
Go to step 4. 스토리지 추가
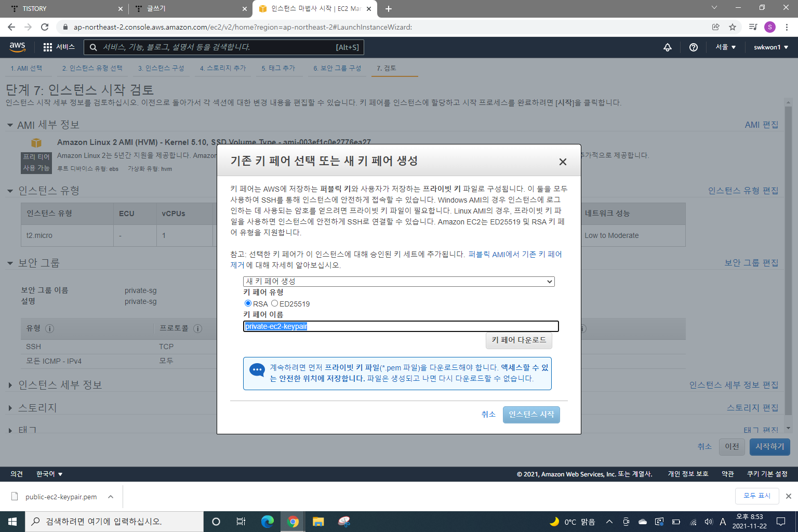(x=223, y=68)
